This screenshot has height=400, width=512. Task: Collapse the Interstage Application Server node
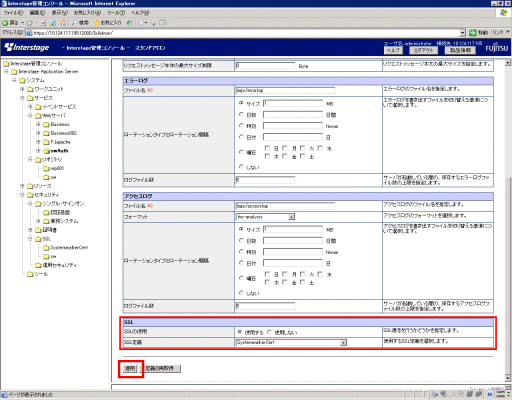(x=6, y=72)
